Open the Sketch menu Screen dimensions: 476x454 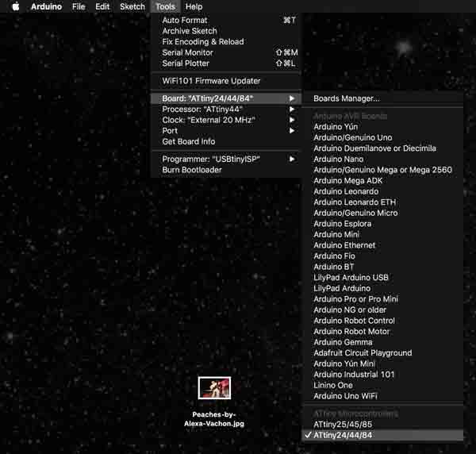(132, 6)
